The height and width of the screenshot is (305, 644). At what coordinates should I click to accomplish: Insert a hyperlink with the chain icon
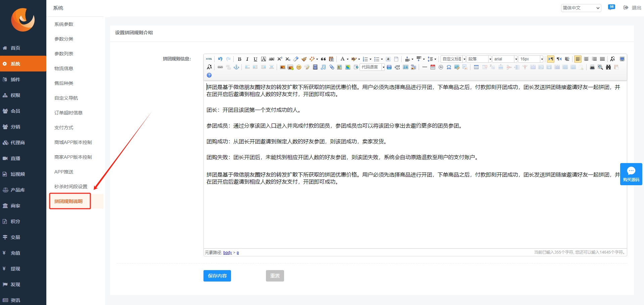click(220, 67)
